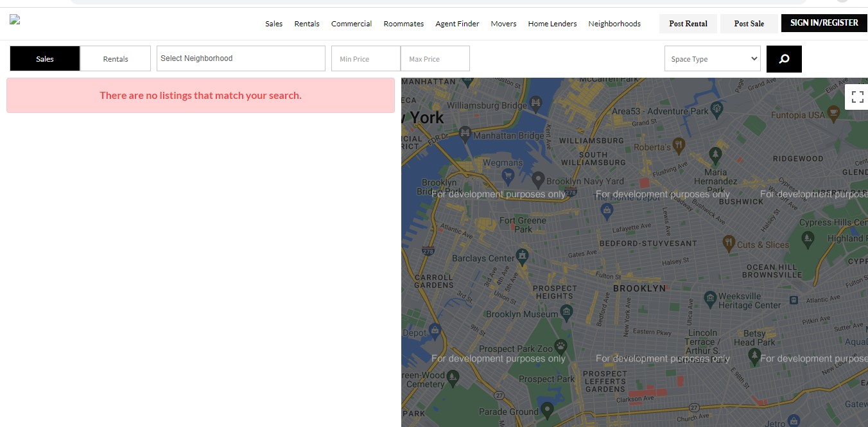Viewport: 868px width, 427px height.
Task: Click PROSPECT LEFFERTS GARDENS label
Action: [605, 381]
